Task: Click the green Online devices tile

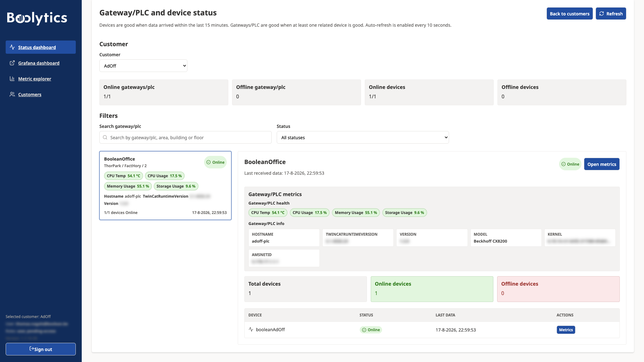Action: point(432,289)
